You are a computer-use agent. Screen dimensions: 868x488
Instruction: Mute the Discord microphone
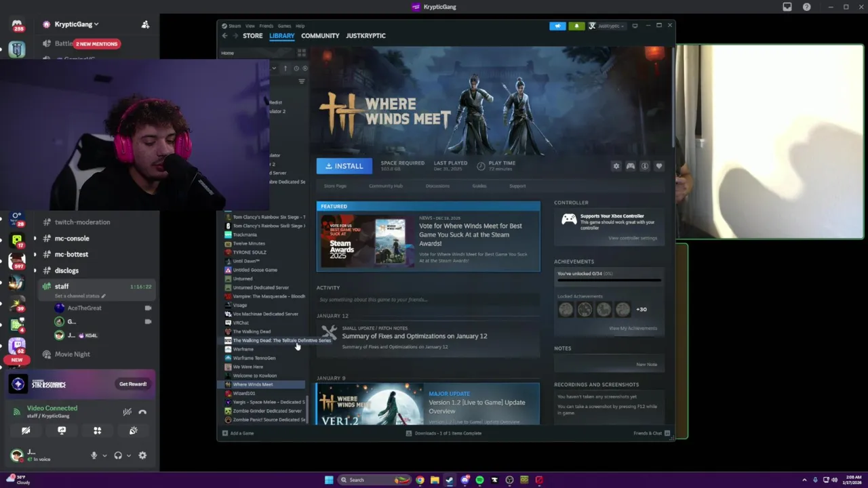(94, 455)
